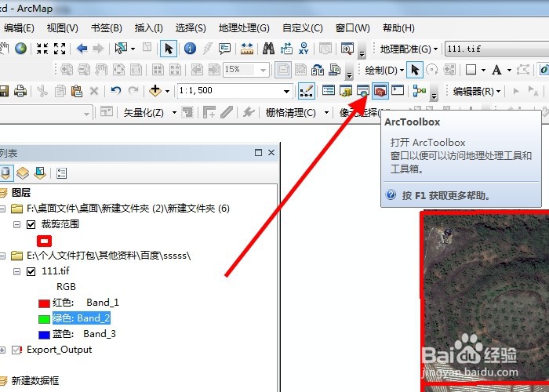The image size is (549, 392).
Task: Click the text tool letter A
Action: [496, 70]
